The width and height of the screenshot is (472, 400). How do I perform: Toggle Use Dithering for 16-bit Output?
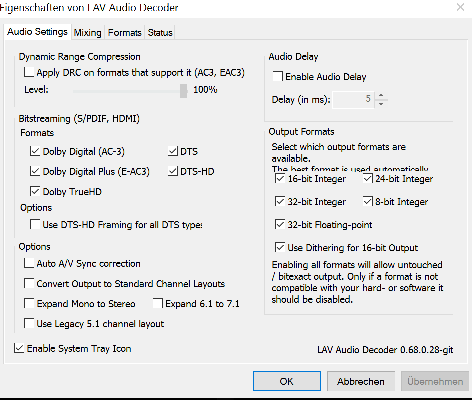pos(280,247)
